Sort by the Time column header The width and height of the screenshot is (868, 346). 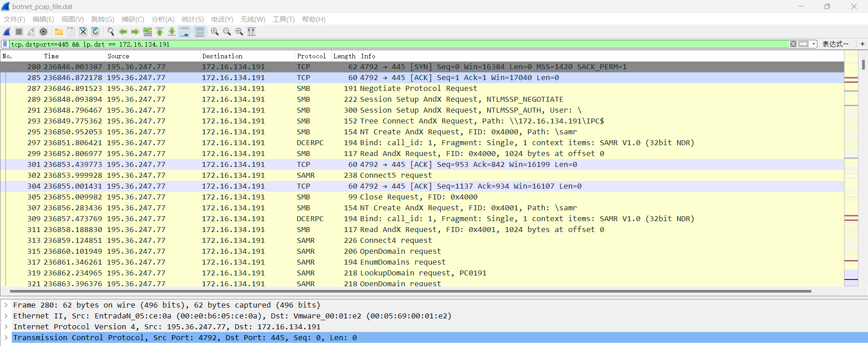[x=73, y=56]
